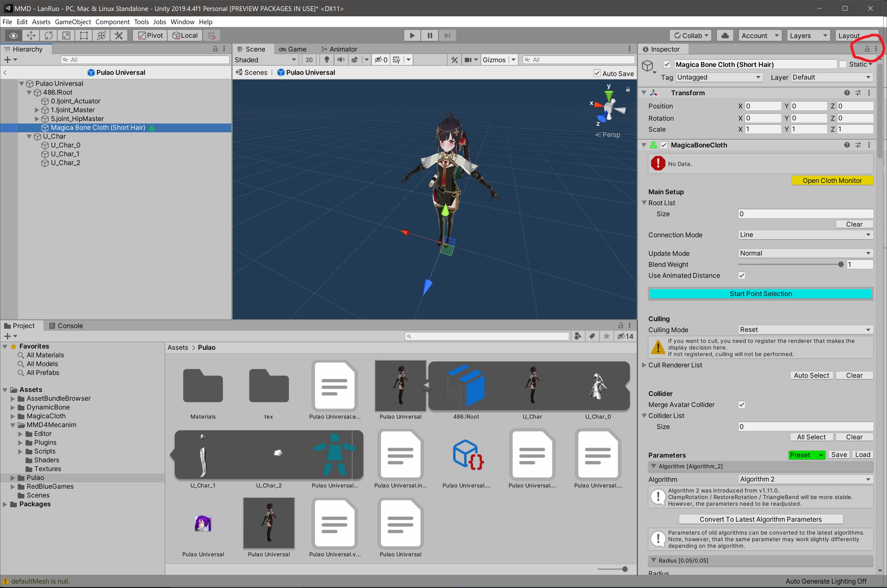Click the Play button
887x588 pixels.
click(412, 36)
